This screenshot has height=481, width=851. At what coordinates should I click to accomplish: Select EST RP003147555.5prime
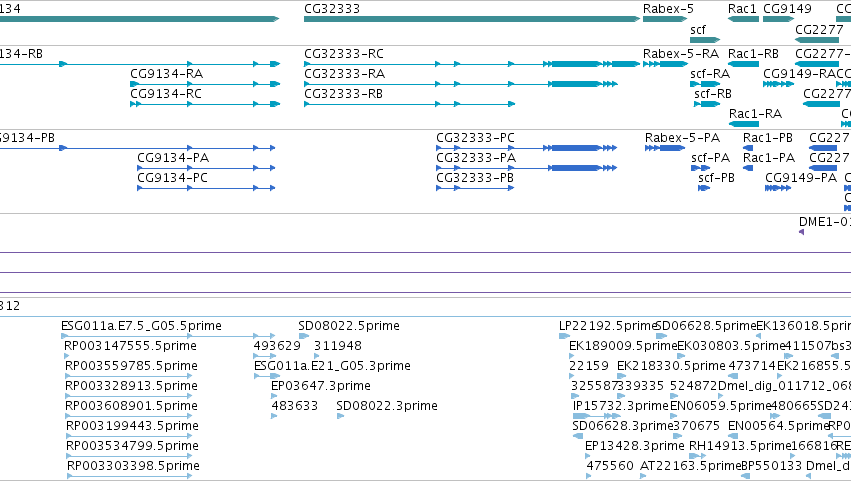click(x=130, y=346)
